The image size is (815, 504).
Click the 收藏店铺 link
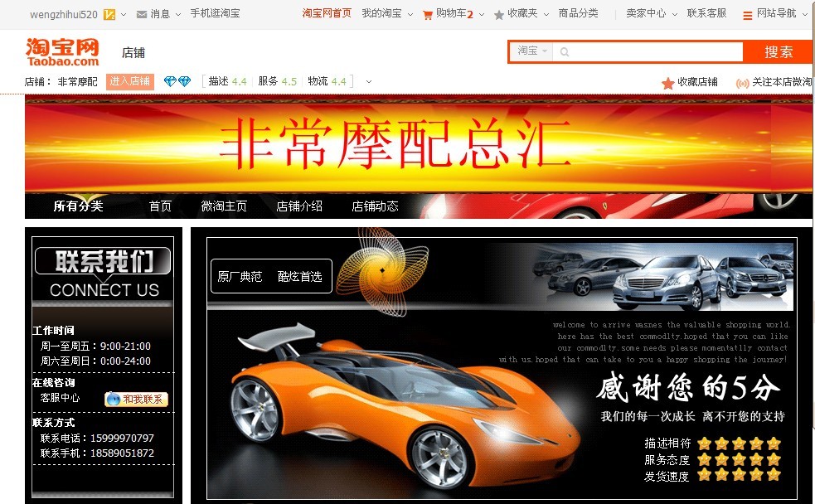[x=697, y=82]
